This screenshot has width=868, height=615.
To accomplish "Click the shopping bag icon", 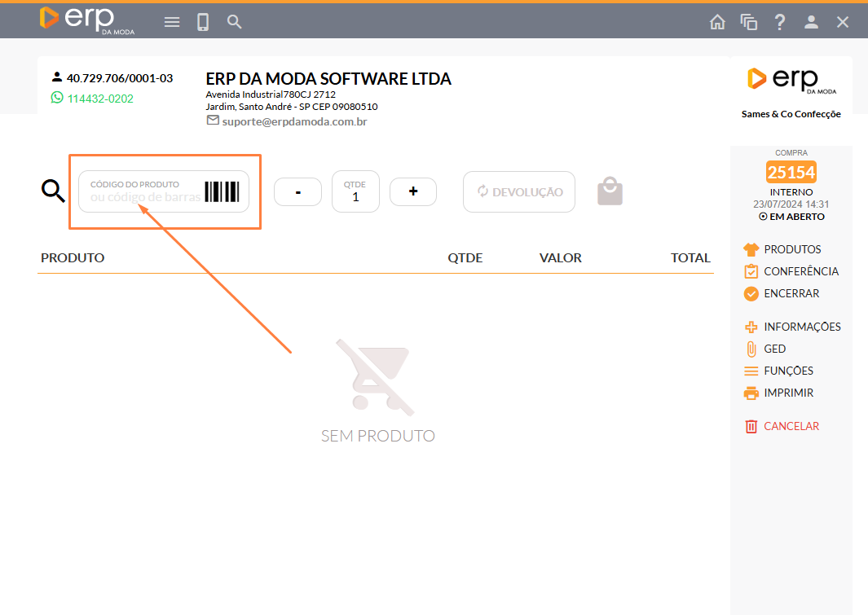I will 610,191.
